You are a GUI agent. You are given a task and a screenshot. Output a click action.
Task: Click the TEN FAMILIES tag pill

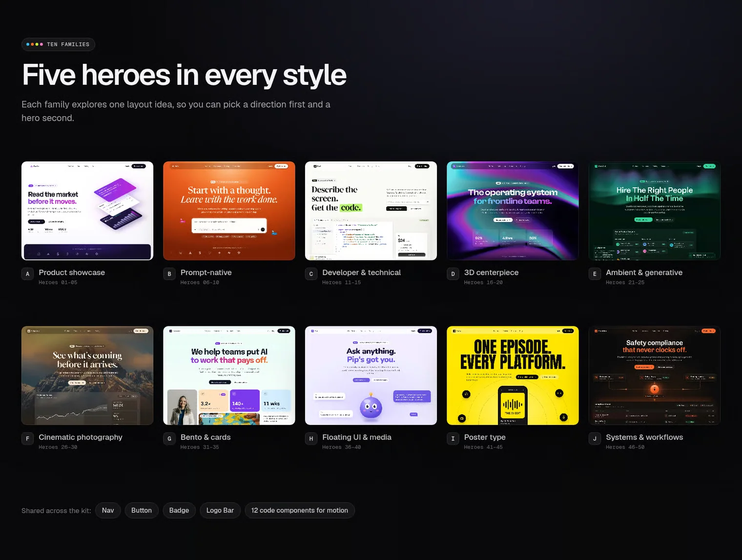[x=58, y=44]
